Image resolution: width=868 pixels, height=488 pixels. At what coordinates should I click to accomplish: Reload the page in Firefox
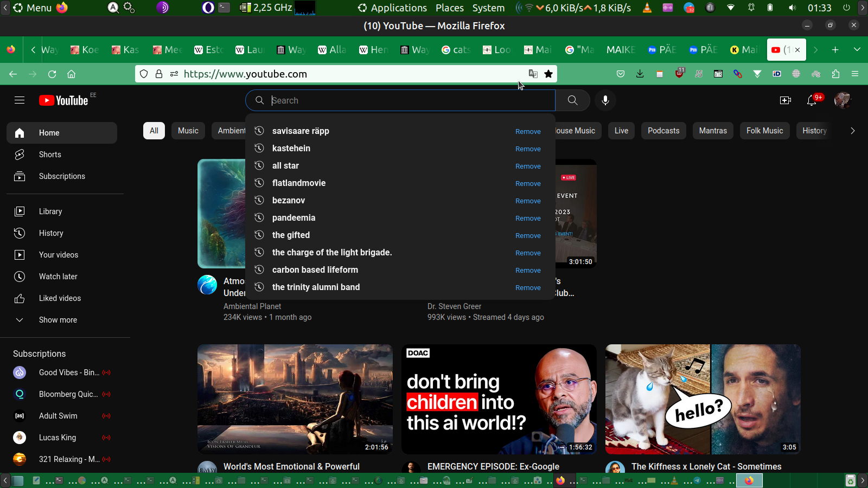52,74
